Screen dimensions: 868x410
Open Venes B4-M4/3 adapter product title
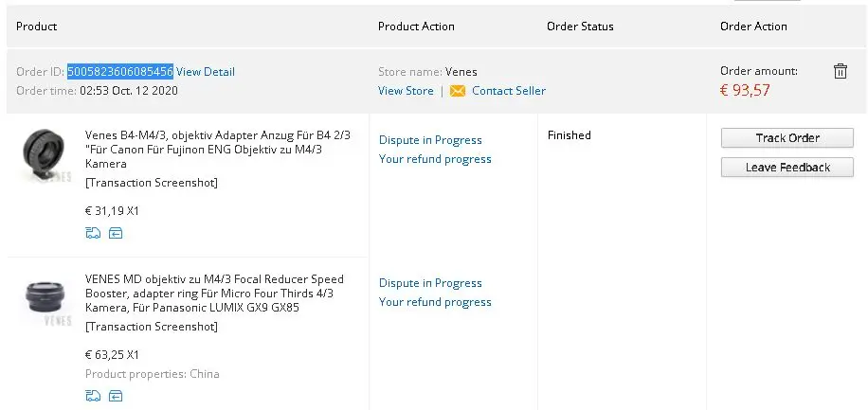point(218,150)
